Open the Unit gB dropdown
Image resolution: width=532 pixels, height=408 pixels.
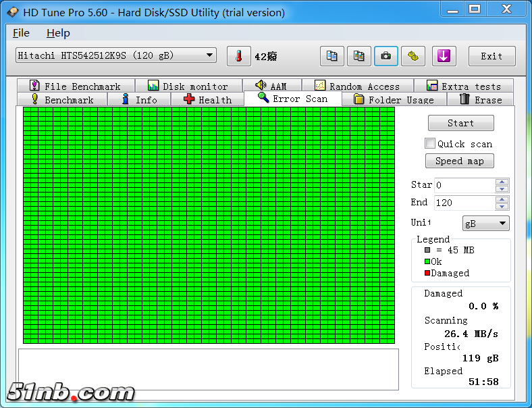coord(485,224)
